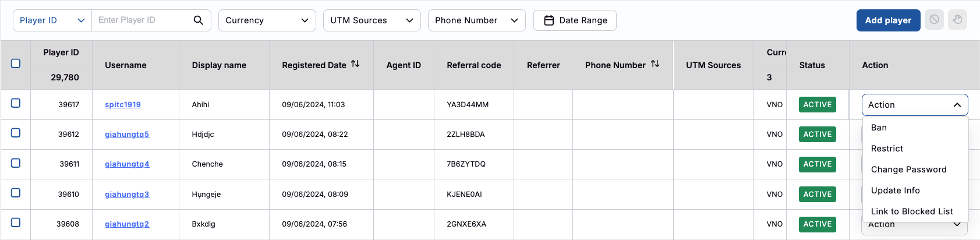Focus the Enter Player ID field
This screenshot has width=980, height=240.
pos(143,20)
